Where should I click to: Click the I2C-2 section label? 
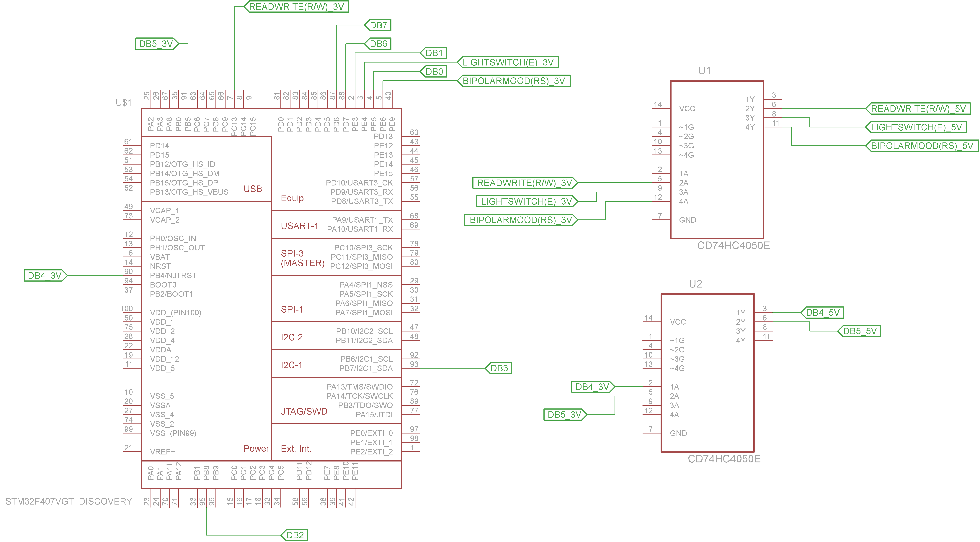tap(291, 337)
